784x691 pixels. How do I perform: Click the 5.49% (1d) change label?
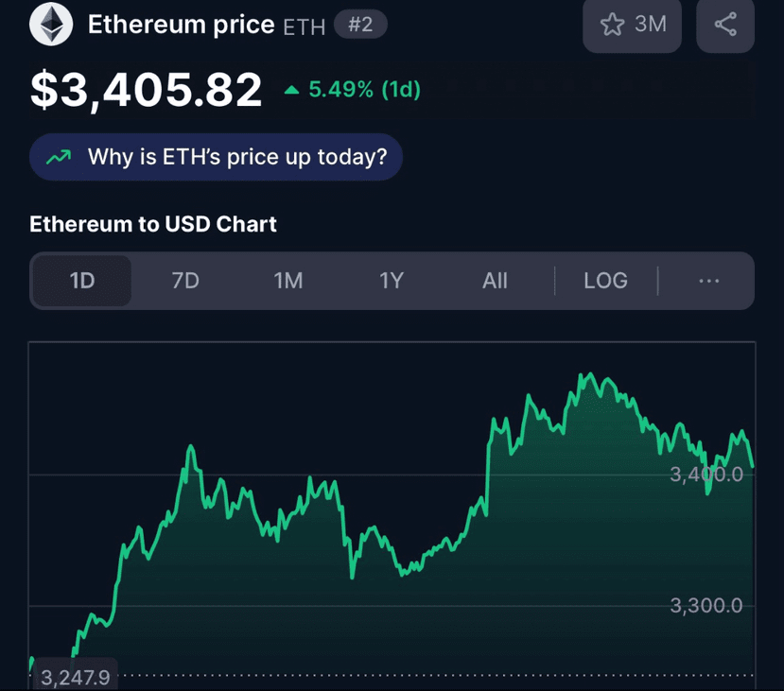pyautogui.click(x=364, y=91)
